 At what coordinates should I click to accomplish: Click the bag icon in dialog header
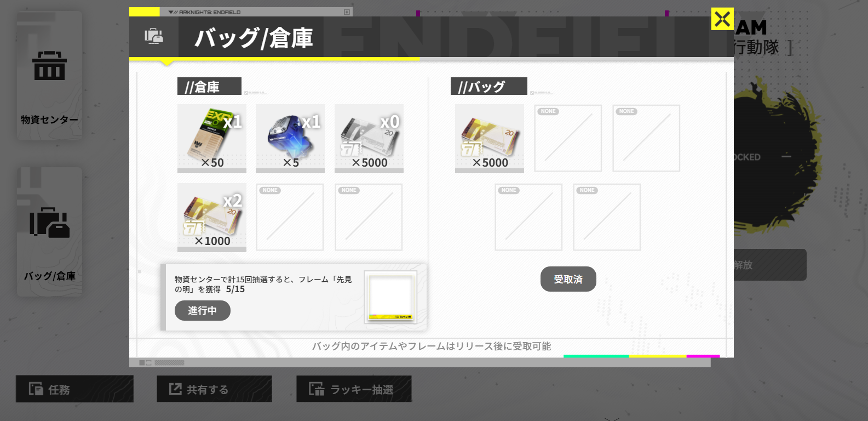coord(154,37)
